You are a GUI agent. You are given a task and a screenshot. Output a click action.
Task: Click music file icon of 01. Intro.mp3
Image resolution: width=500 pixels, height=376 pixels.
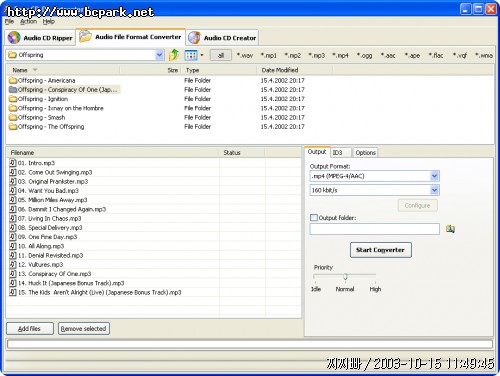[13, 163]
